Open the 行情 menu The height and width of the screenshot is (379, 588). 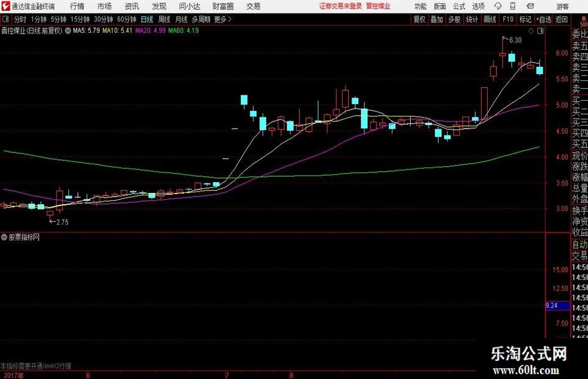tap(77, 6)
